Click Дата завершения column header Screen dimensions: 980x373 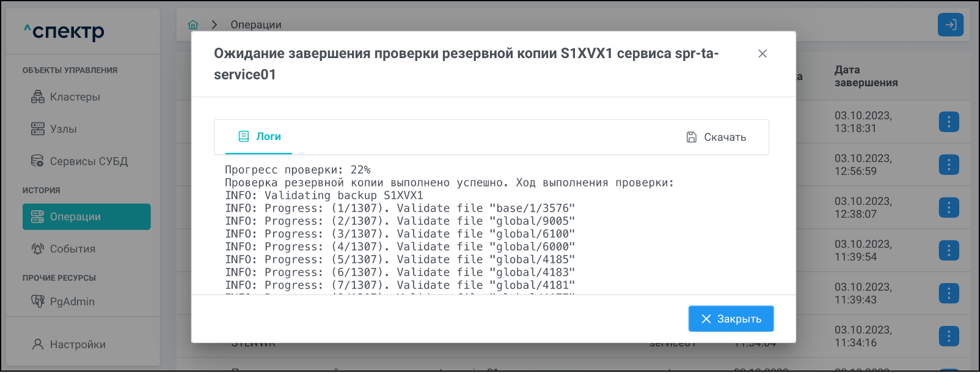tap(866, 76)
